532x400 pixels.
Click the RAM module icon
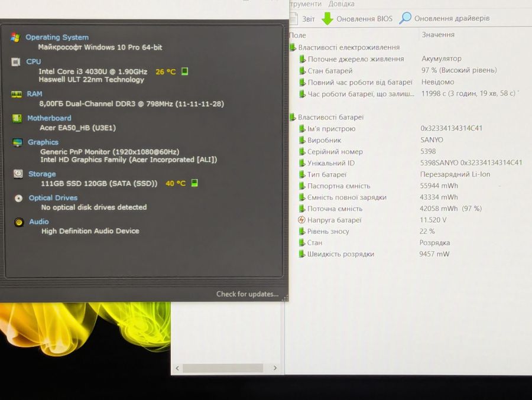click(x=17, y=94)
